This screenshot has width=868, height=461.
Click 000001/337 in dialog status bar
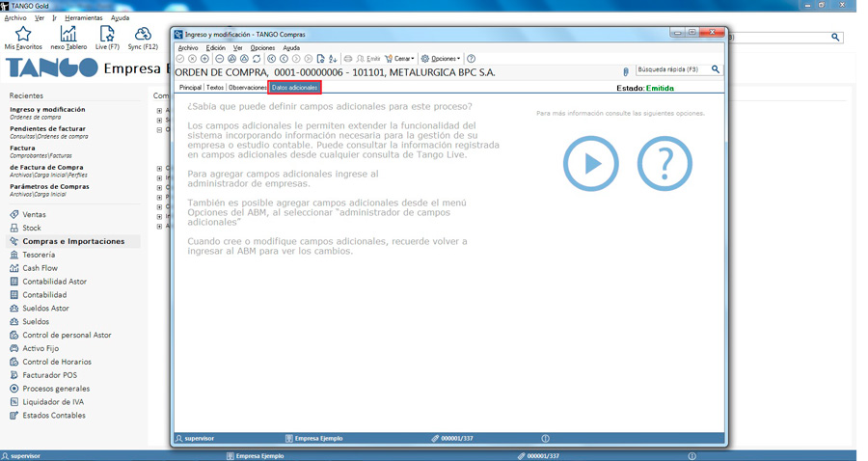pyautogui.click(x=452, y=438)
